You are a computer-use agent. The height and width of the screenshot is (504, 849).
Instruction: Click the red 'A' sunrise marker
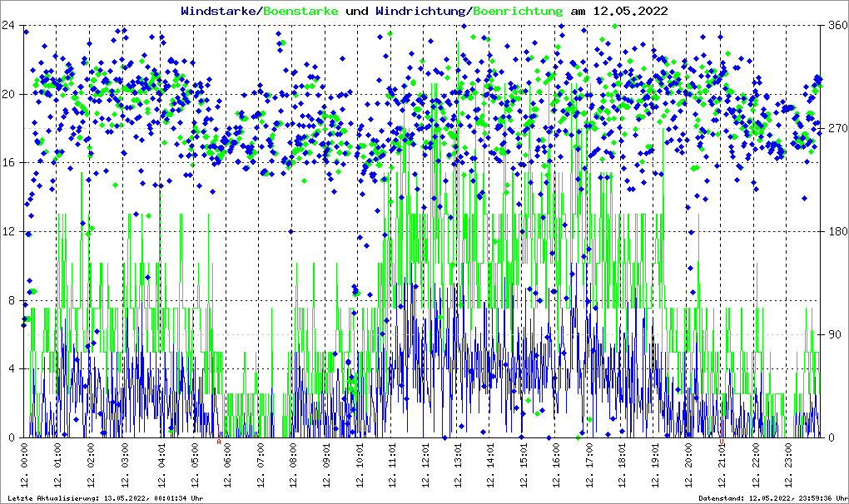[219, 442]
